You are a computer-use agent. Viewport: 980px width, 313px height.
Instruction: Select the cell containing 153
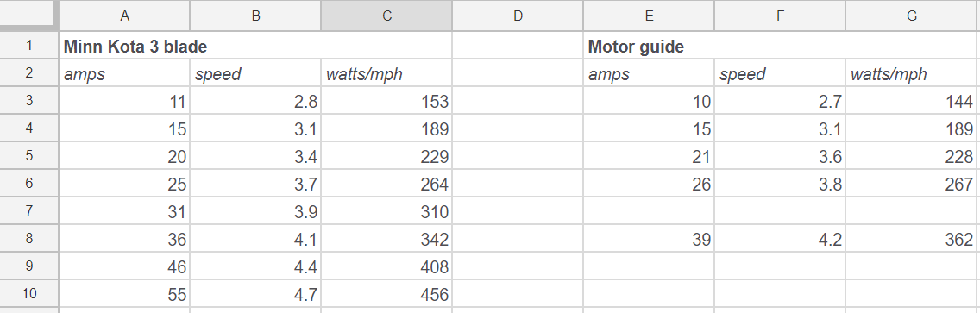pos(386,101)
